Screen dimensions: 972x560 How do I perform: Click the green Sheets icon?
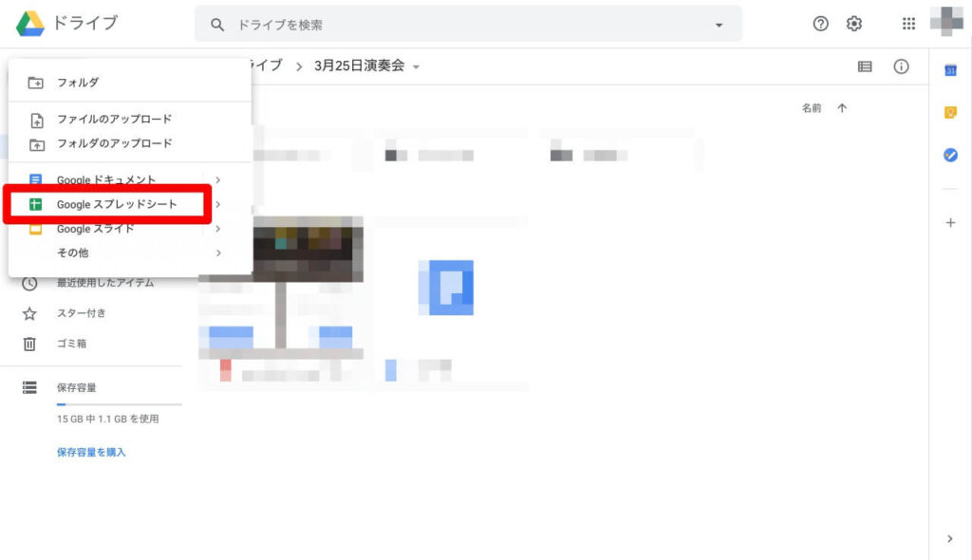(36, 204)
